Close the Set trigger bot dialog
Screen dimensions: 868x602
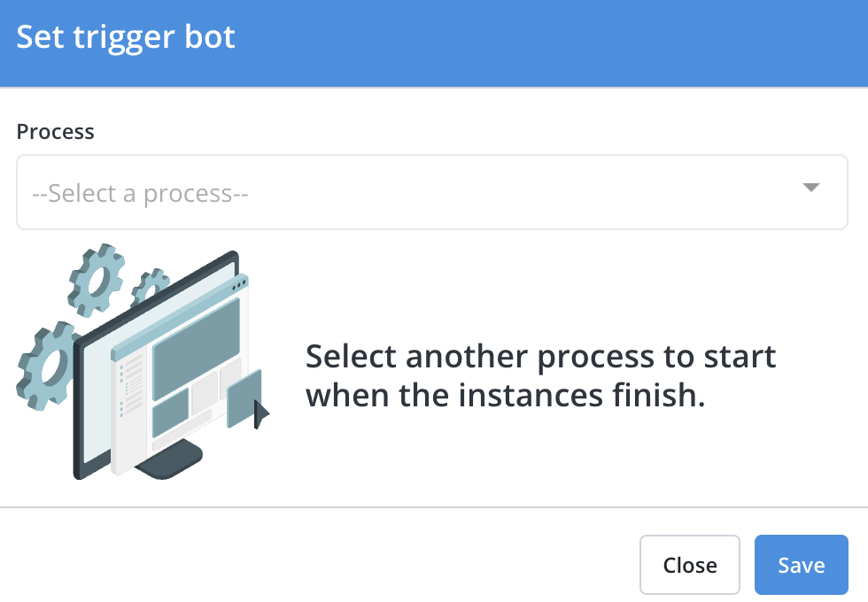689,564
